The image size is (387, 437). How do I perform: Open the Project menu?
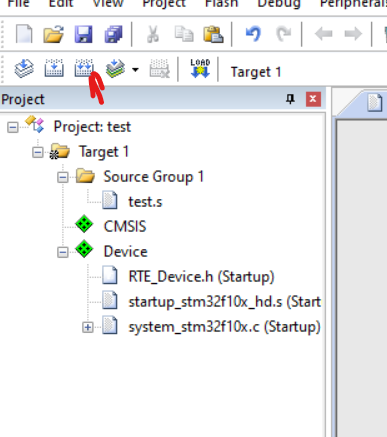(x=164, y=4)
